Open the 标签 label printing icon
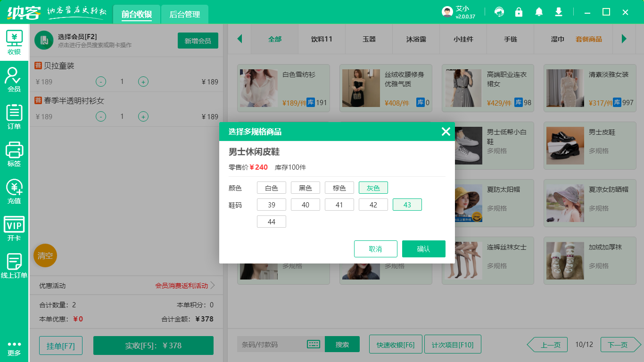The height and width of the screenshot is (362, 644). [x=14, y=154]
